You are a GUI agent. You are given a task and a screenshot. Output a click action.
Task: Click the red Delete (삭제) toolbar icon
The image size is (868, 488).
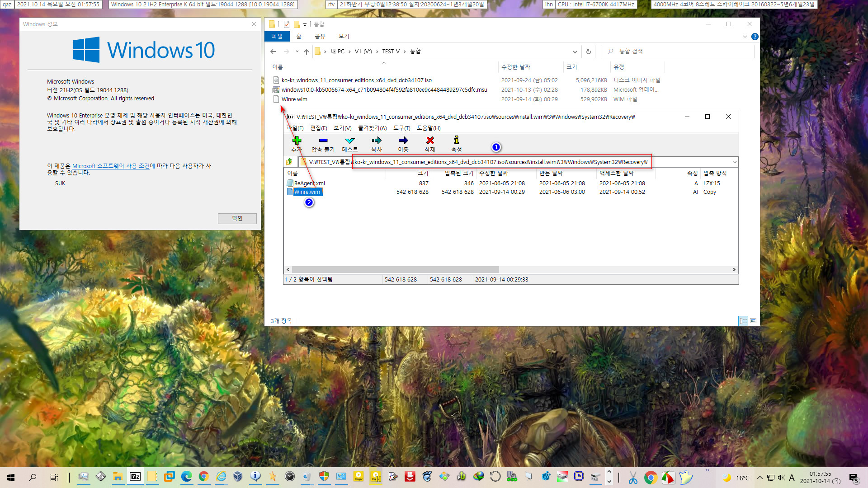(x=429, y=141)
